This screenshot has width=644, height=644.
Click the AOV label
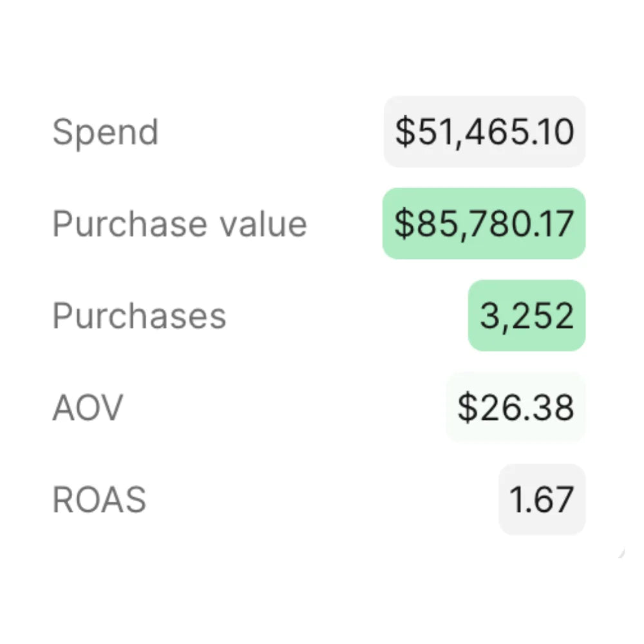point(88,408)
